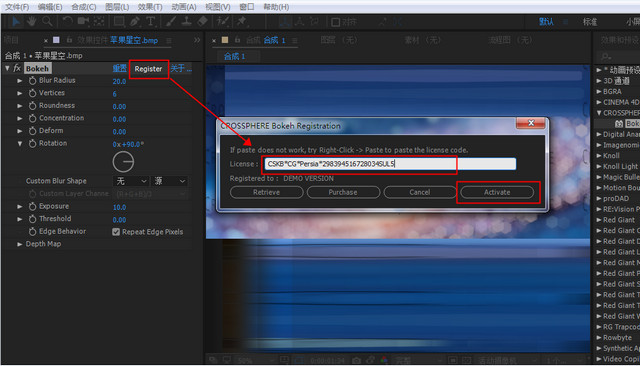Expand Knoll Light effects category

pyautogui.click(x=598, y=166)
